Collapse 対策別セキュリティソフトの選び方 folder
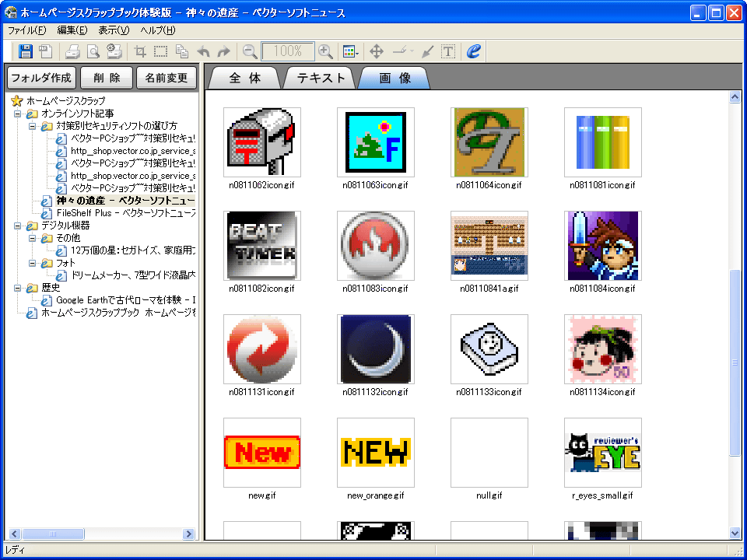The width and height of the screenshot is (747, 560). coord(33,126)
